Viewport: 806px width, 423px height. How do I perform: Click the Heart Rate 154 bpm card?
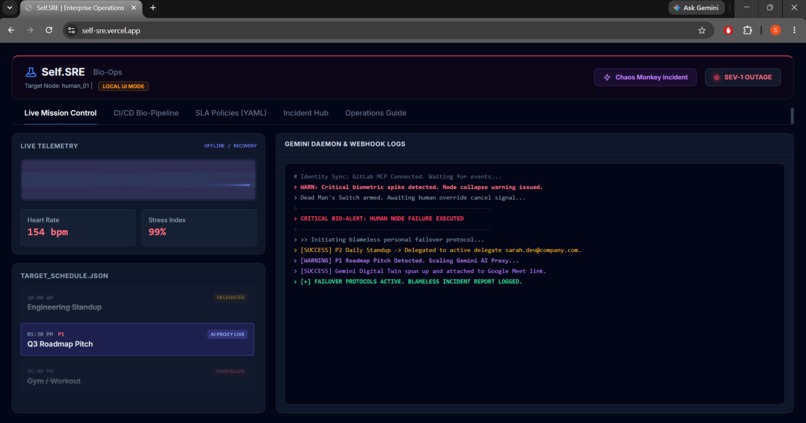[78, 227]
